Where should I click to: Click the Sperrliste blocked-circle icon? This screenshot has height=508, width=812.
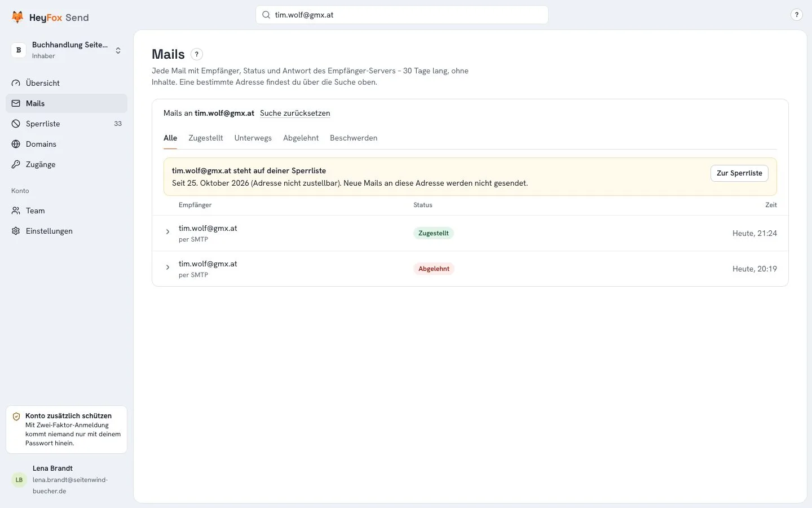pyautogui.click(x=16, y=124)
